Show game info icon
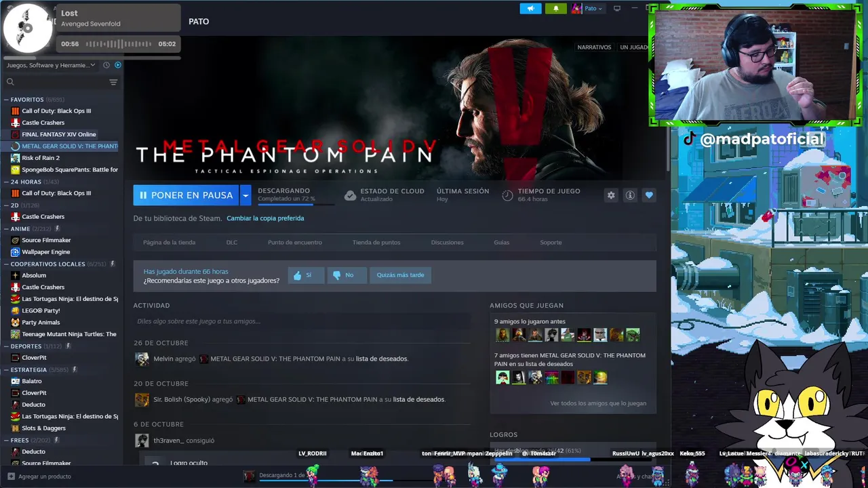 click(x=630, y=195)
